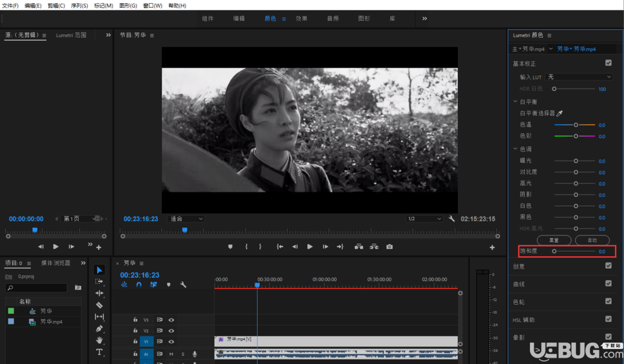This screenshot has width=624, height=364.
Task: Show more workspaces overflow arrows
Action: pyautogui.click(x=424, y=19)
